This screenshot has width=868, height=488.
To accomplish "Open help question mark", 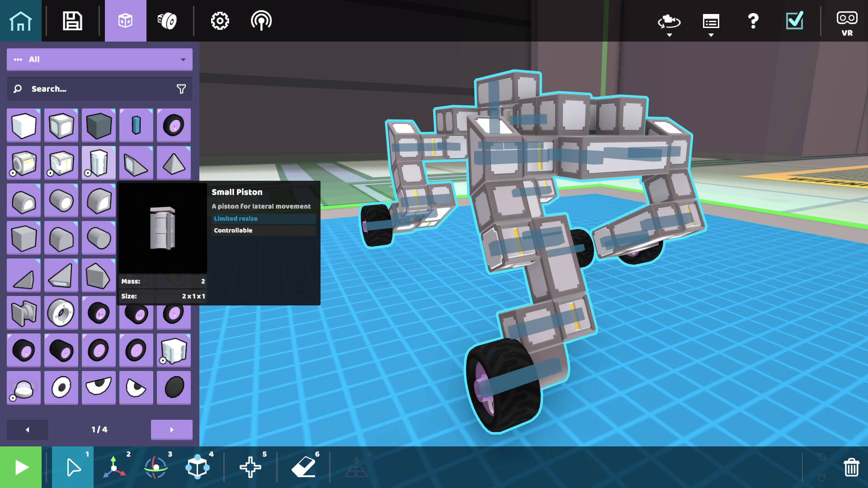I will click(x=753, y=21).
